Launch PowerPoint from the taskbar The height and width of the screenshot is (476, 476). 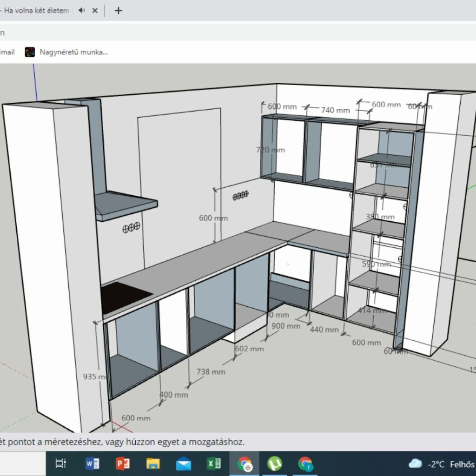pos(123,463)
